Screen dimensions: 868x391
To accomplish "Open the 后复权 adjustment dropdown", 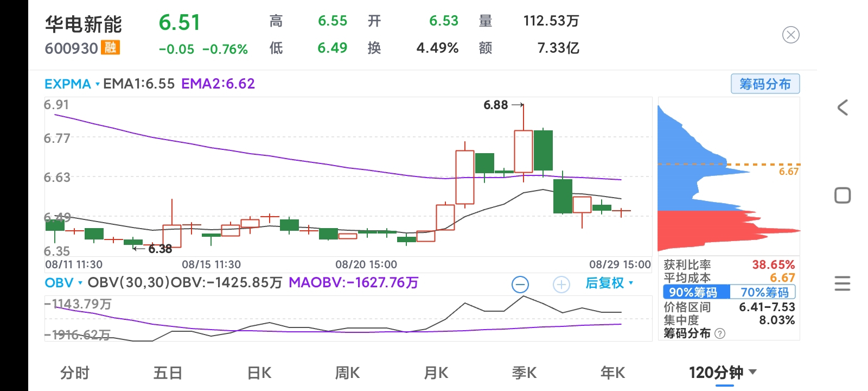I will [x=609, y=283].
